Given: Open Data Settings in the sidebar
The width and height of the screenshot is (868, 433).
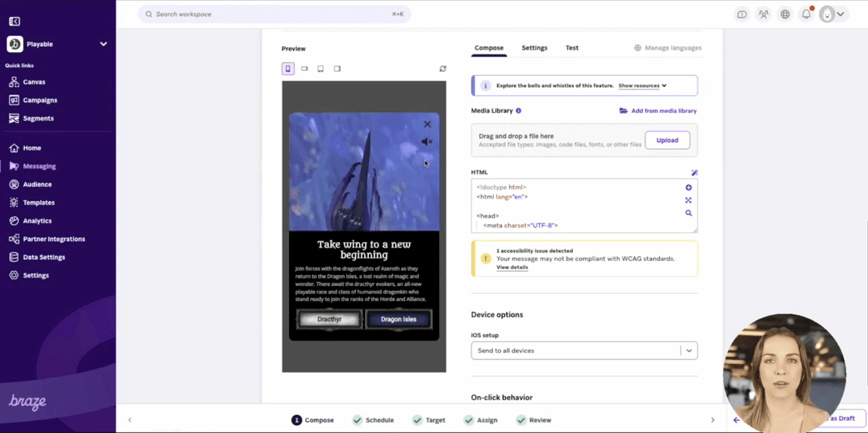Looking at the screenshot, I should 44,257.
